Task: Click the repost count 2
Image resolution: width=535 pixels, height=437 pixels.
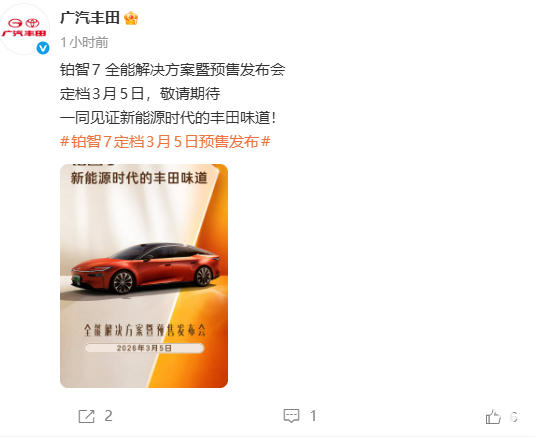Action: pyautogui.click(x=109, y=416)
